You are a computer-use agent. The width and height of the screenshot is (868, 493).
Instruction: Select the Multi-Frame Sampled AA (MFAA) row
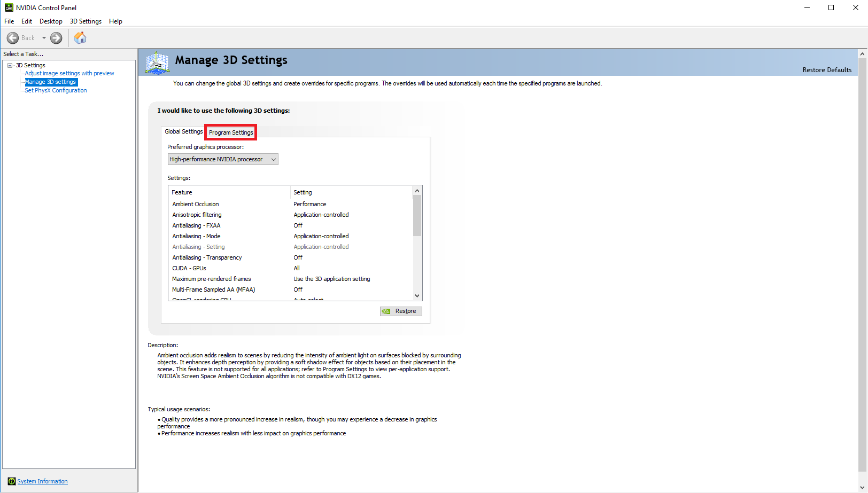pos(291,289)
